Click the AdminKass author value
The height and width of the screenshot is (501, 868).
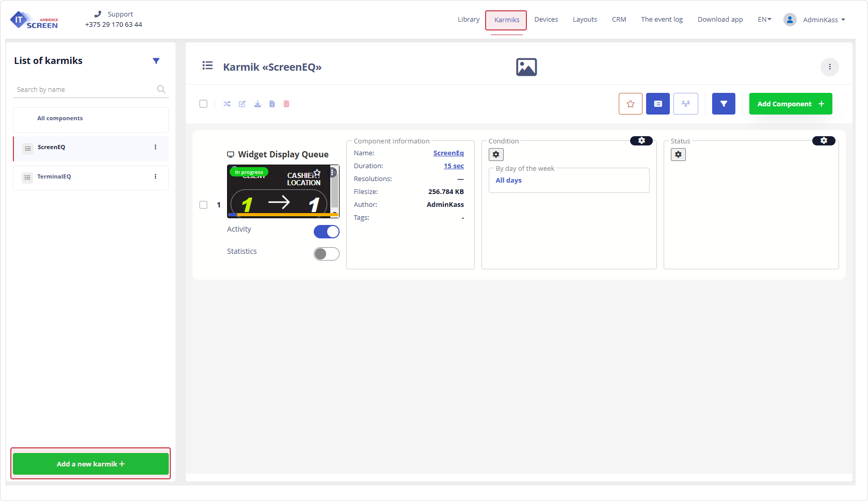[x=445, y=205]
